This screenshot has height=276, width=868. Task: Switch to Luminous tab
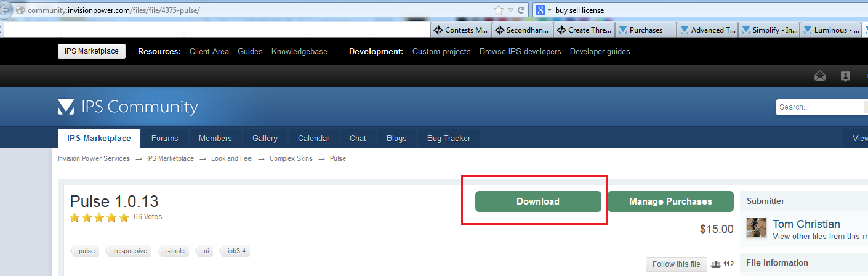(x=830, y=30)
